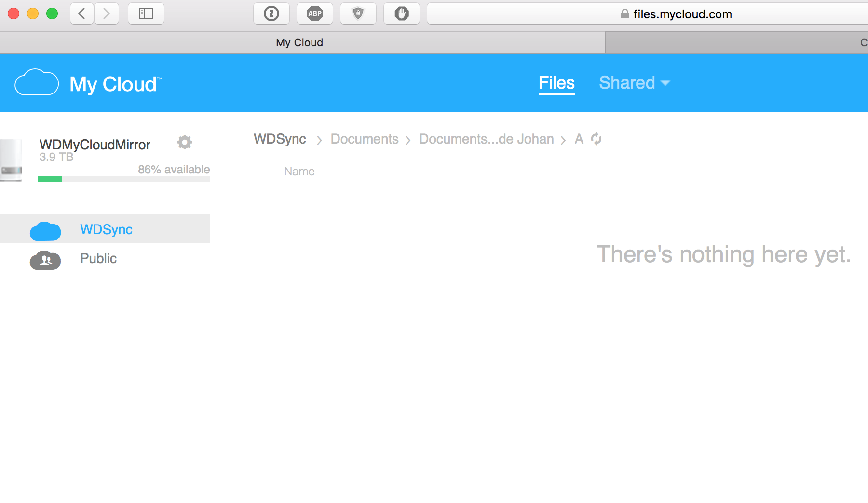Go to WDSync in the breadcrumb
Viewport: 868px width, 503px height.
[x=280, y=139]
